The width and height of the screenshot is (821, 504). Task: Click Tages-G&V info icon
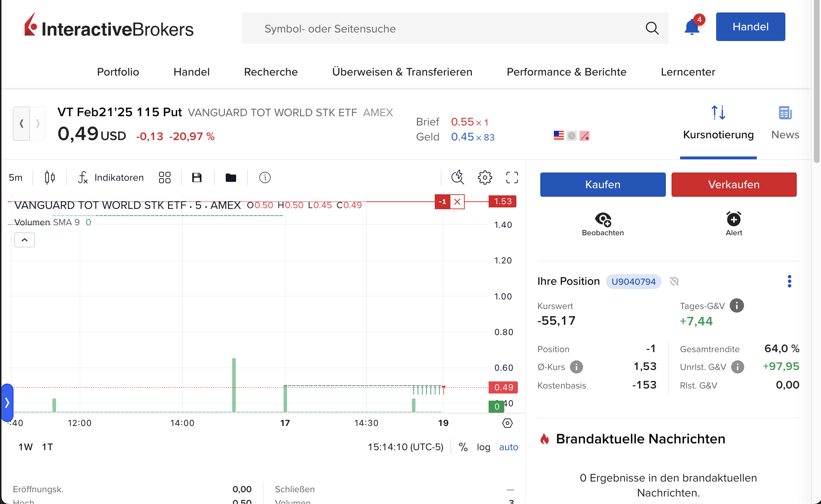(x=737, y=305)
